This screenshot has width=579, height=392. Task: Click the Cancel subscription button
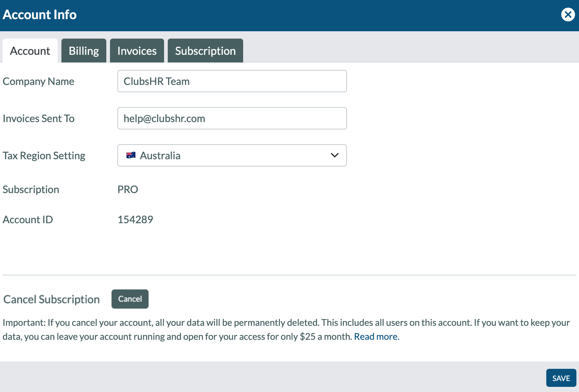(130, 299)
